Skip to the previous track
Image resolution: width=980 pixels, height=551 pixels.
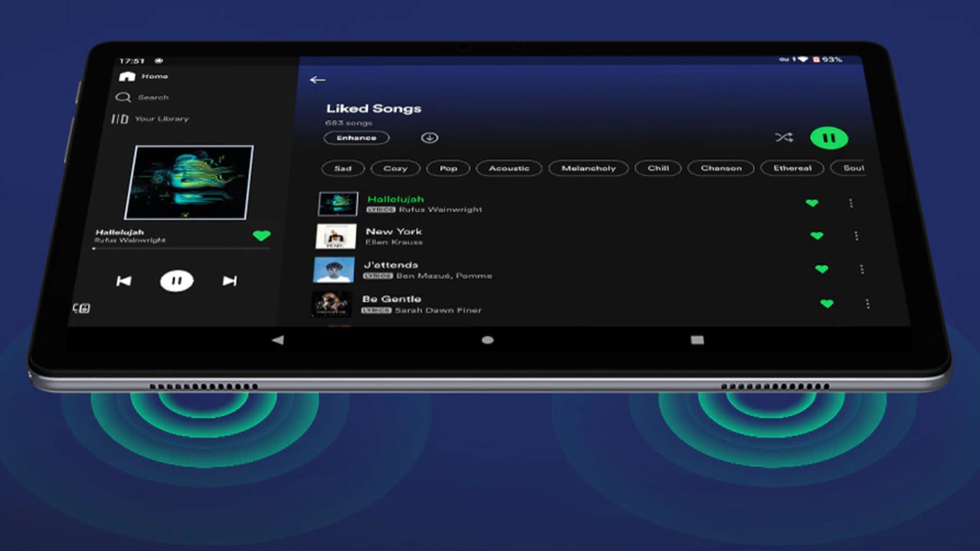123,281
